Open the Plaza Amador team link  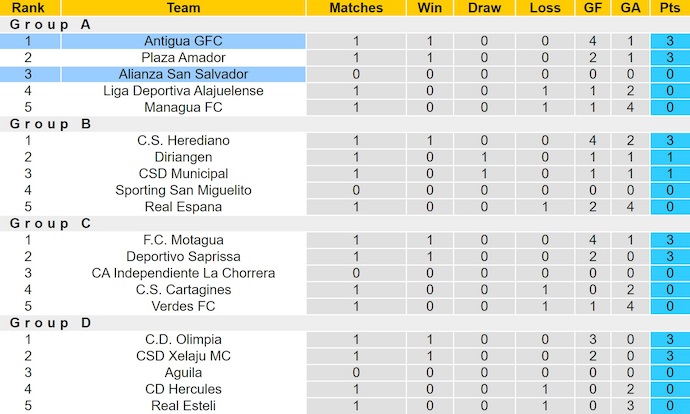pyautogui.click(x=183, y=58)
